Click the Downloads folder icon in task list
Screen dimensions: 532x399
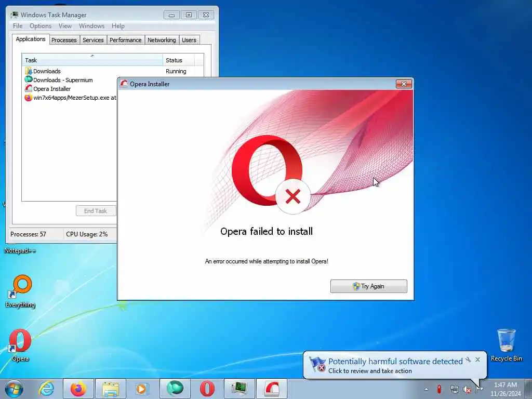pyautogui.click(x=28, y=71)
